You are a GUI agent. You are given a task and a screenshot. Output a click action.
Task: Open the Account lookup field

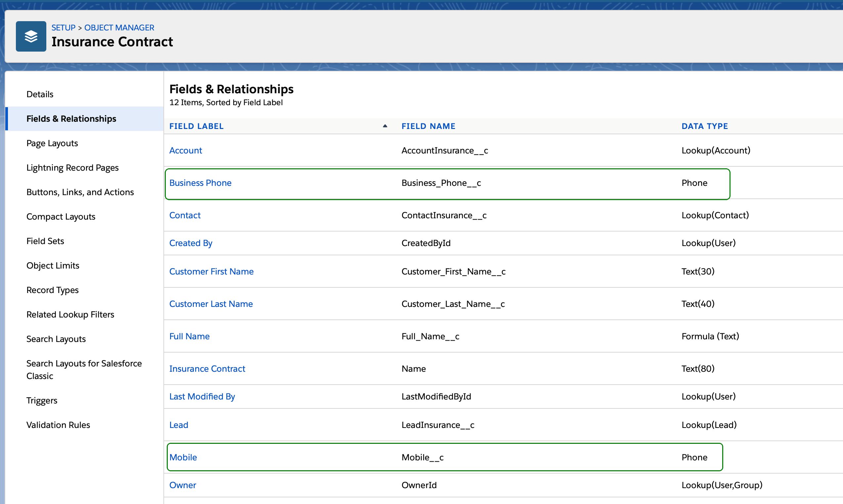pyautogui.click(x=186, y=150)
